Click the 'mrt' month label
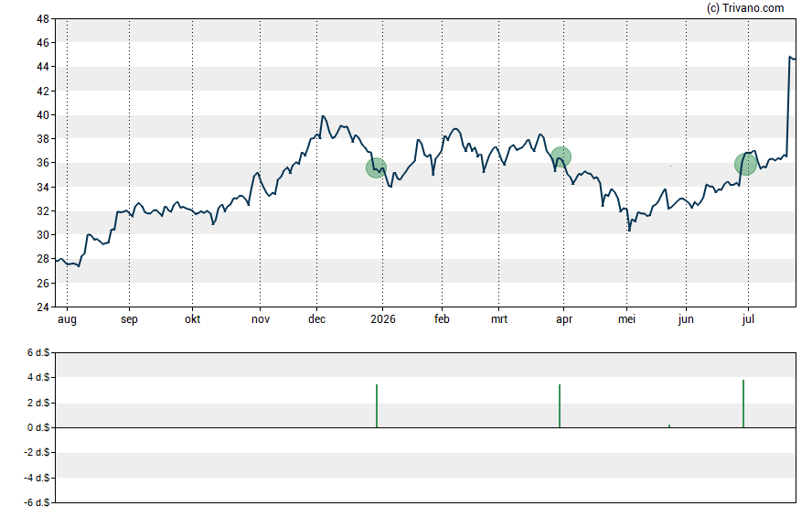 click(499, 318)
